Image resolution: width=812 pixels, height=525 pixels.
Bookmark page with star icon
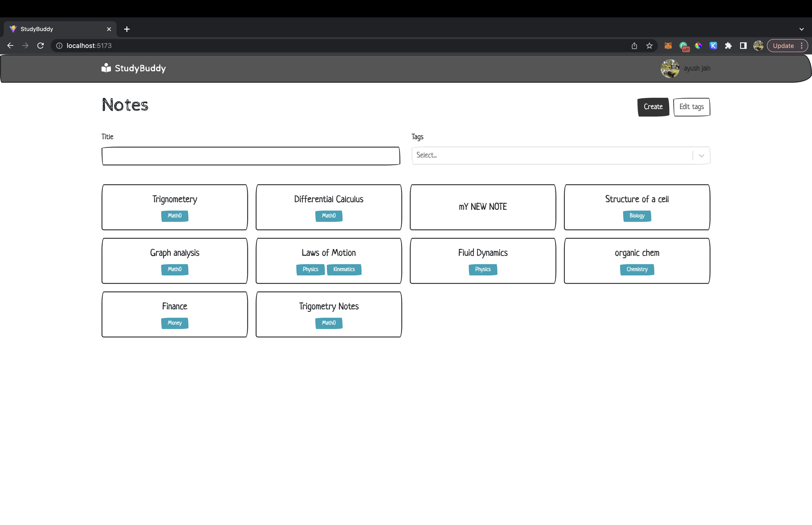coord(649,46)
